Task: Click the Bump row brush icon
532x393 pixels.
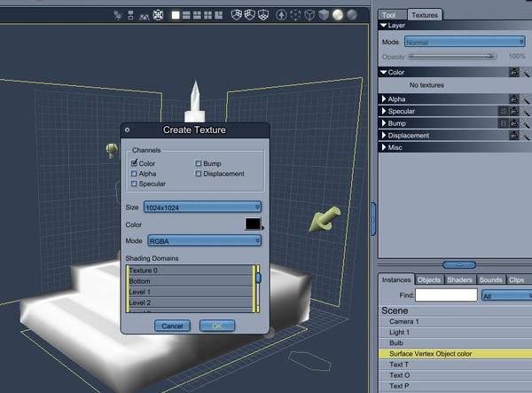Action: click(x=526, y=123)
